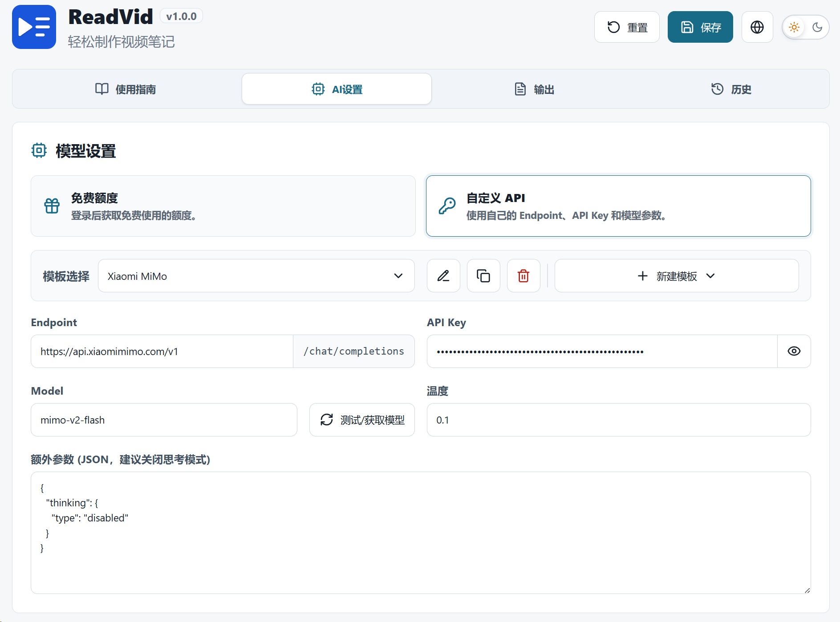
Task: Expand the 新建模板 dropdown button
Action: [677, 276]
